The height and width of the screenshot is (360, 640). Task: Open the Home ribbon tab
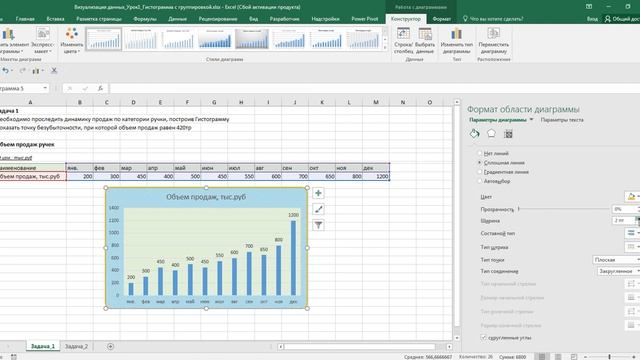click(25, 19)
